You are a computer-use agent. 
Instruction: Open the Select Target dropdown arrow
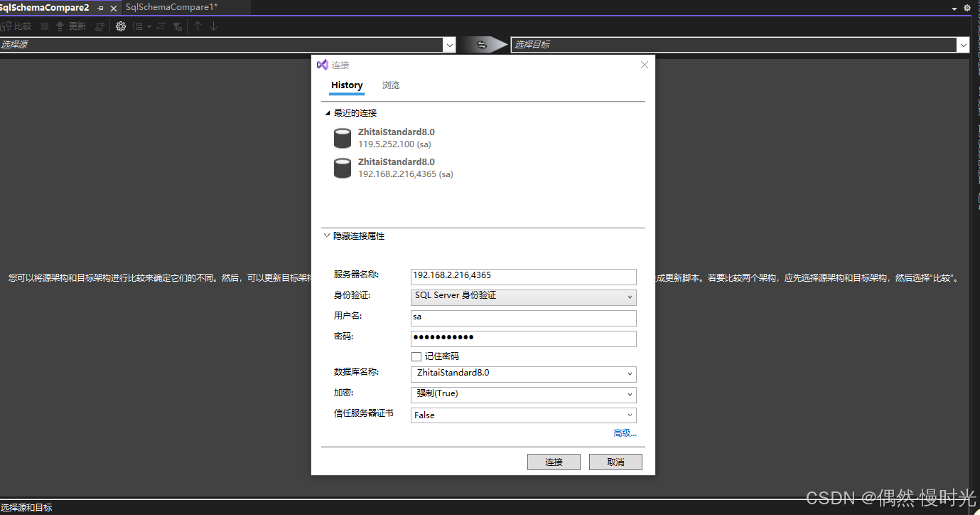963,45
